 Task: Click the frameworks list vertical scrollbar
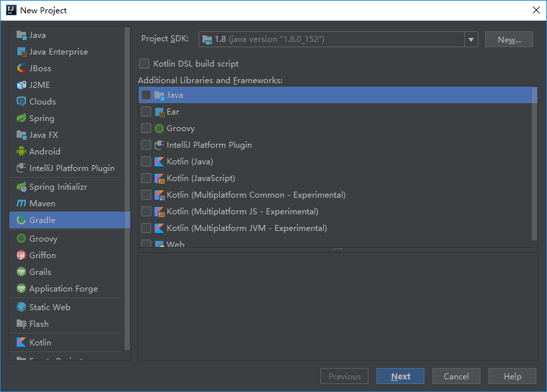[534, 164]
